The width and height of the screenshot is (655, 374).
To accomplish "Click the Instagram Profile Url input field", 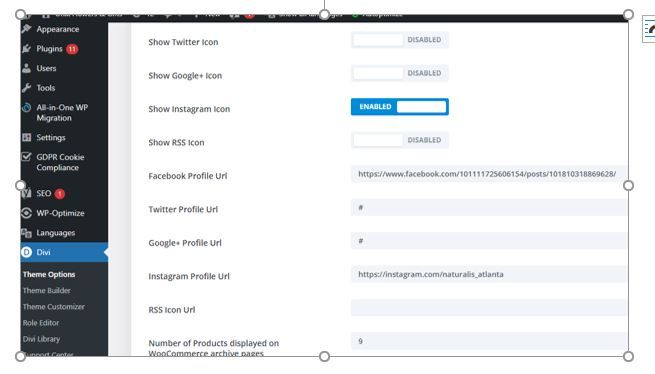I will [x=488, y=274].
